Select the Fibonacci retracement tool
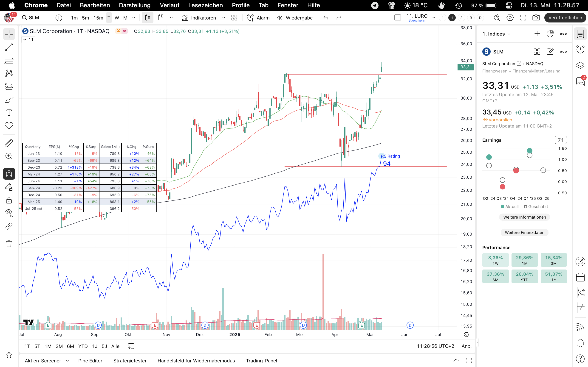 [9, 60]
